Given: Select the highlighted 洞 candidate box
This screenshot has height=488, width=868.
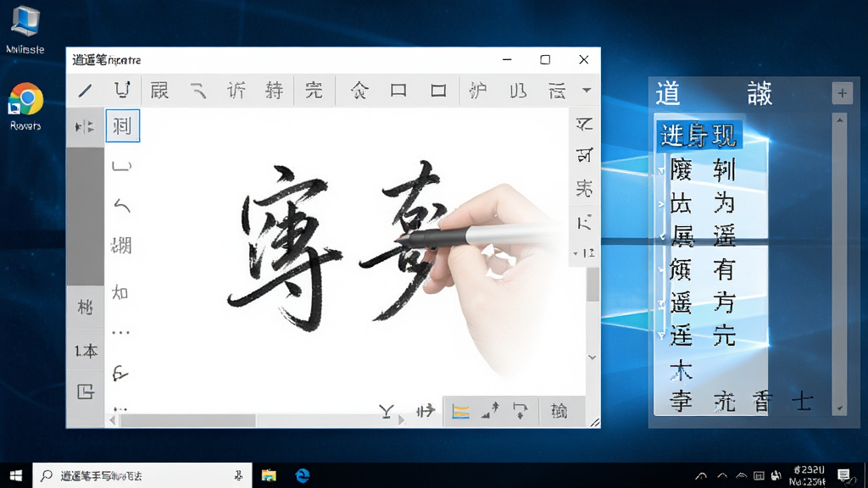Looking at the screenshot, I should (x=122, y=125).
